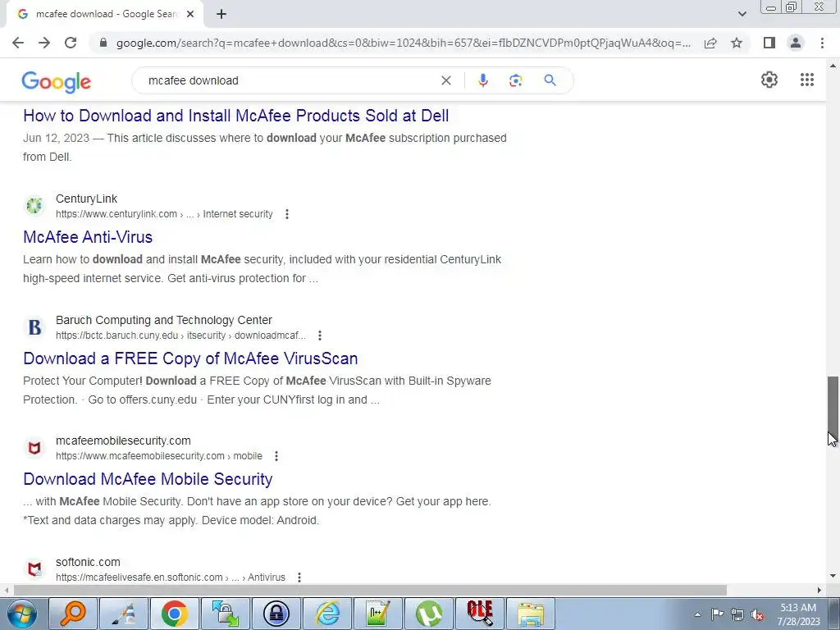Submit search with the magnifier icon
Screen dimensions: 840x630
(550, 80)
